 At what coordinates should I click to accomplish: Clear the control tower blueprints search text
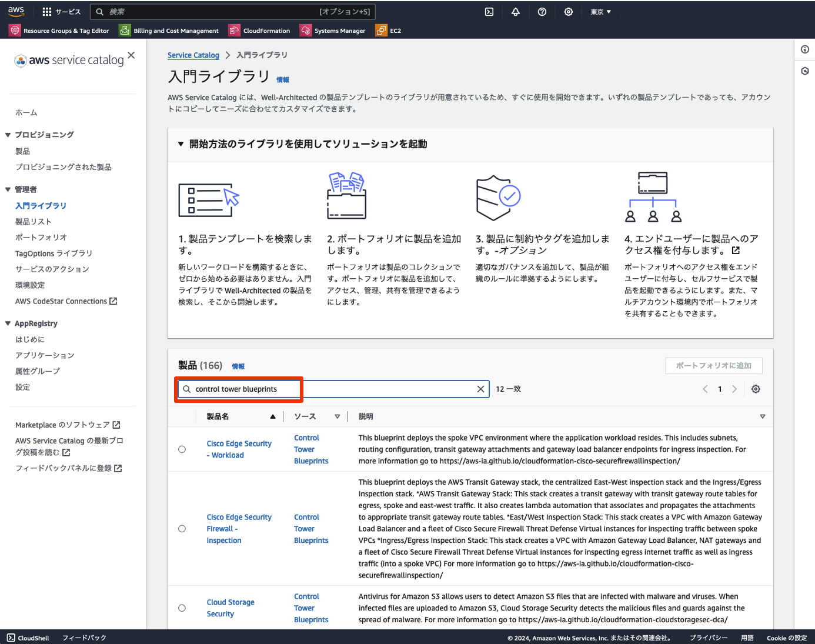coord(481,389)
